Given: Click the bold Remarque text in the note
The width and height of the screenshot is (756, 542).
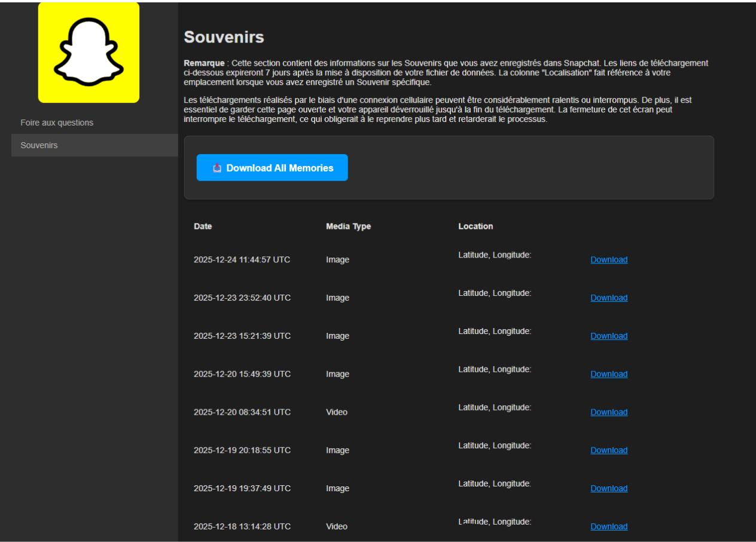Looking at the screenshot, I should (204, 63).
